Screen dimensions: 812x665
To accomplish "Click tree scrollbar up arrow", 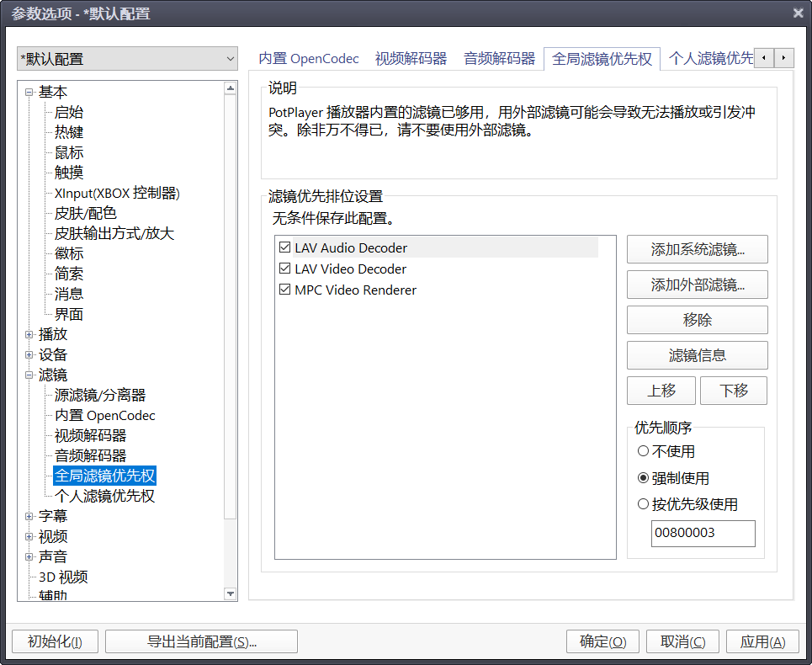I will (x=231, y=88).
